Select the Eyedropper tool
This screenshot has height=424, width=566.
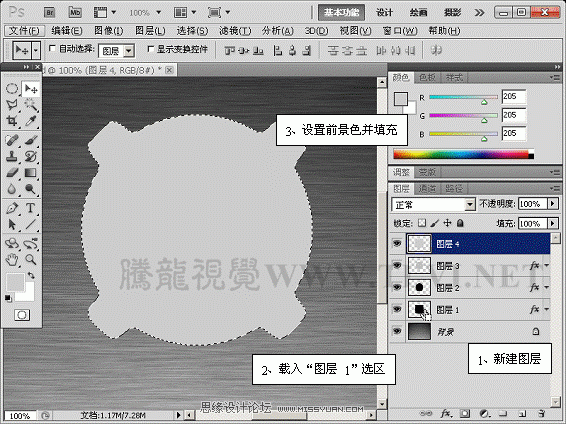(31, 121)
